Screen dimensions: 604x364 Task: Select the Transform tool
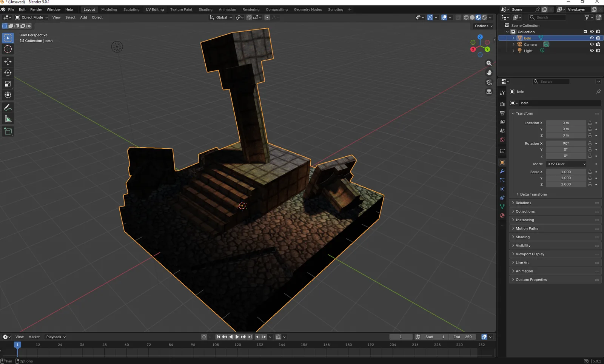[x=8, y=95]
